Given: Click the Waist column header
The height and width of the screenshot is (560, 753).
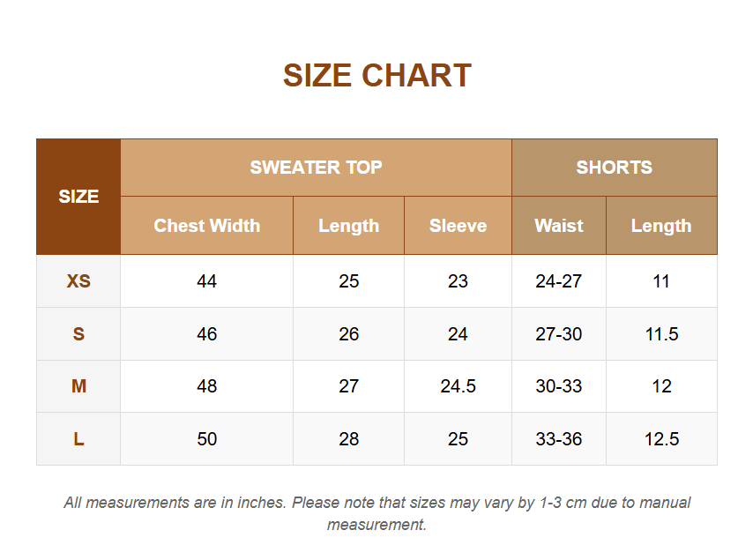Looking at the screenshot, I should coord(559,226).
